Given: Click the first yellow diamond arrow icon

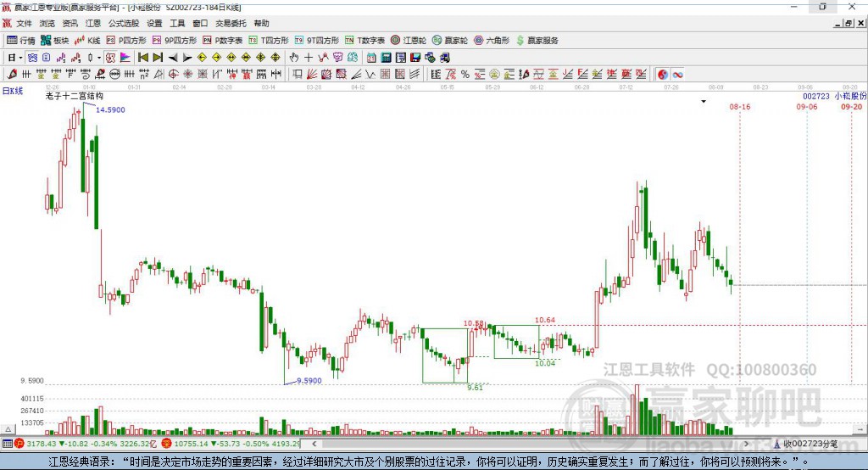Looking at the screenshot, I should click(x=202, y=58).
